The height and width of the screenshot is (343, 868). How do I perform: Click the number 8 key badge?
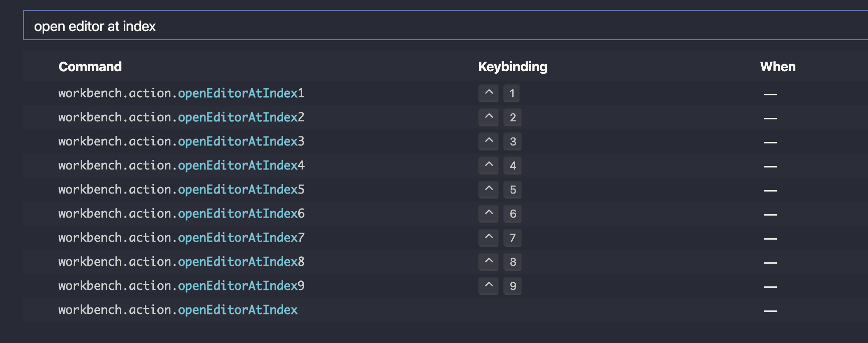(x=513, y=262)
